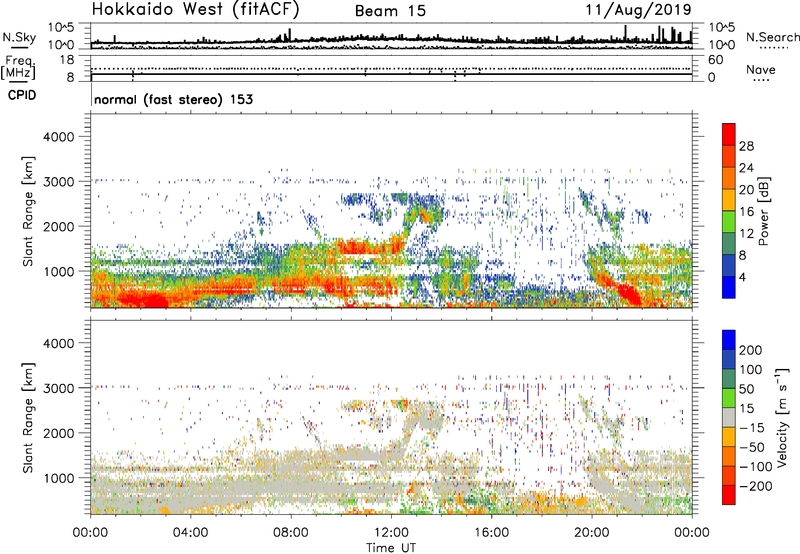This screenshot has height=554, width=800.
Task: Click the 'Power [dB]' colorbar label
Action: coord(764,211)
